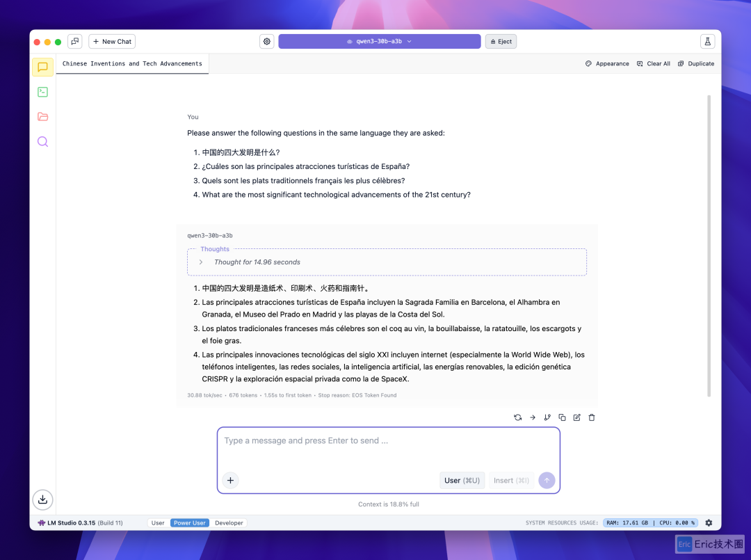Open the Downloads panel icon
This screenshot has height=560, width=751.
click(x=42, y=499)
